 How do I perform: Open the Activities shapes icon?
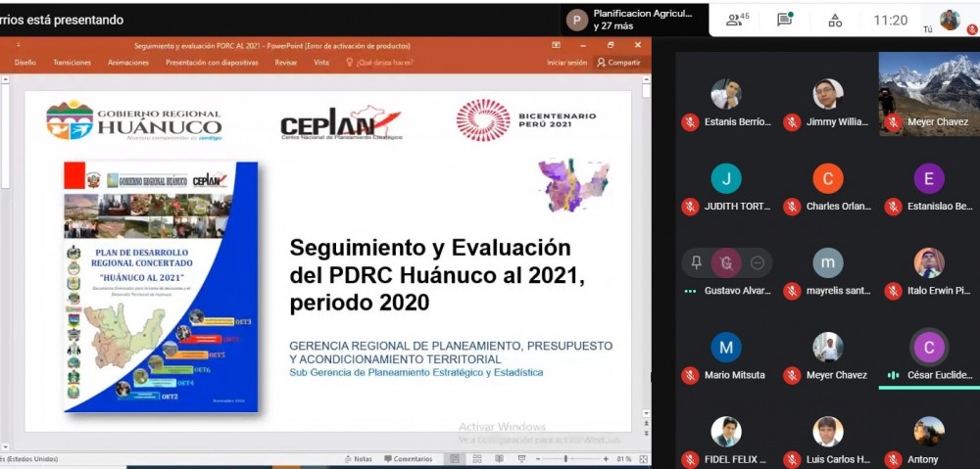pos(835,20)
